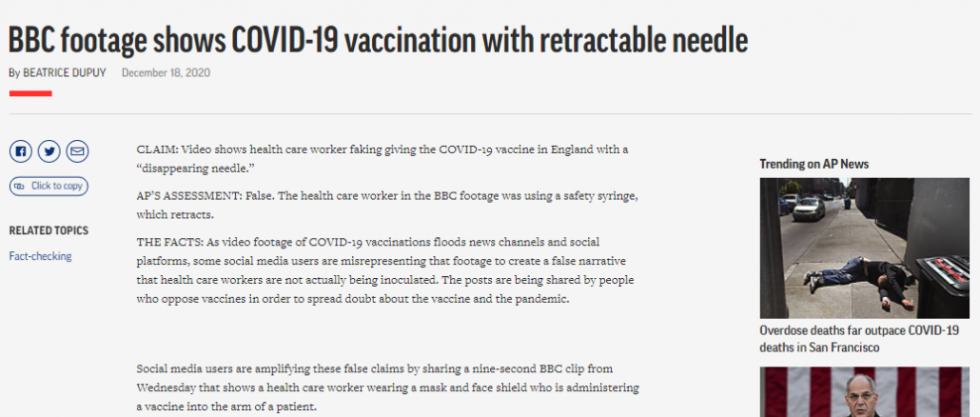Image resolution: width=980 pixels, height=417 pixels.
Task: Open author BEATRICE DUPUY's byline
Action: [65, 72]
